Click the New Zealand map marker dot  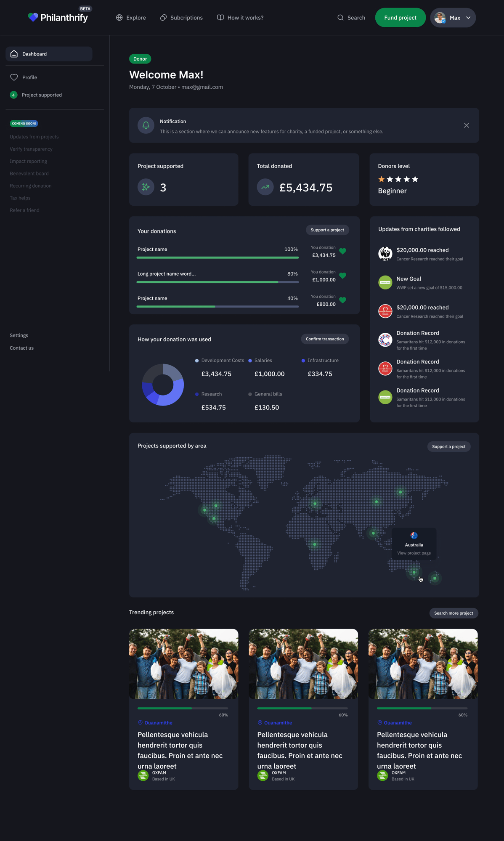(435, 578)
